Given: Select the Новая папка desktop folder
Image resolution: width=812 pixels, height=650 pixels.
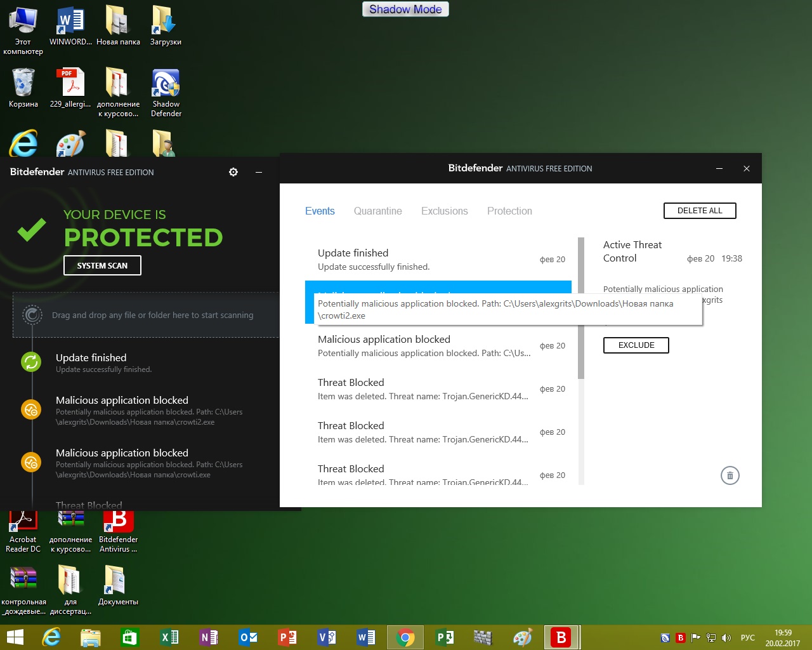Looking at the screenshot, I should coord(118,27).
